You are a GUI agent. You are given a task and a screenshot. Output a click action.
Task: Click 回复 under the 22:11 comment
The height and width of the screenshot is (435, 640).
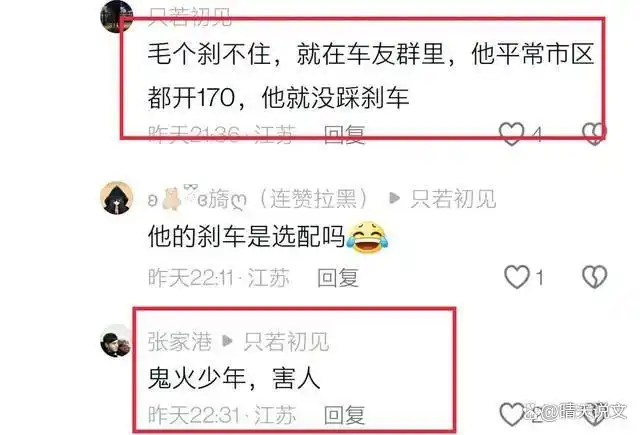click(x=338, y=278)
